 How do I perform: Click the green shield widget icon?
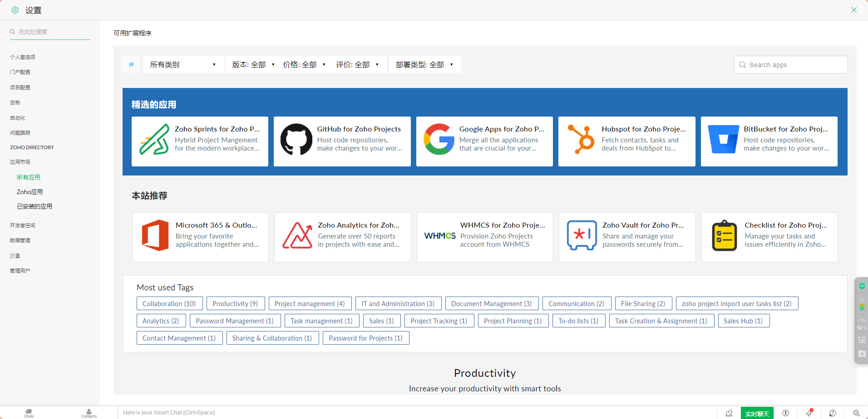tap(862, 286)
